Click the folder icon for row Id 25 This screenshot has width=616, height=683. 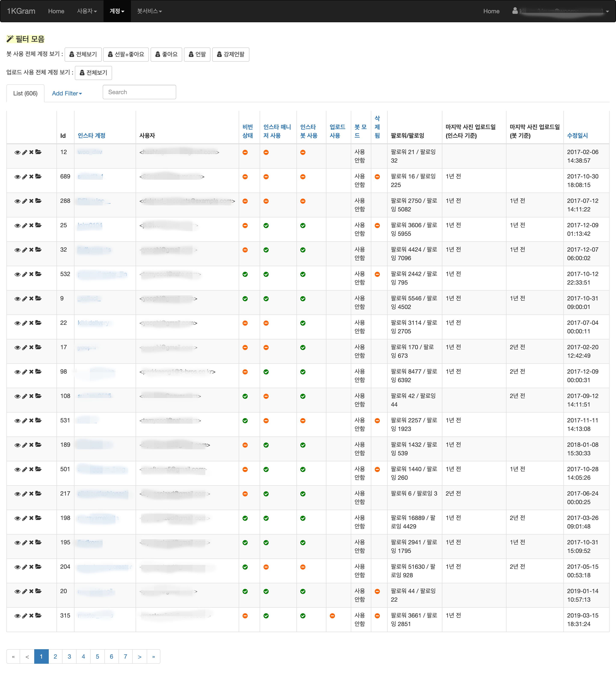click(38, 225)
